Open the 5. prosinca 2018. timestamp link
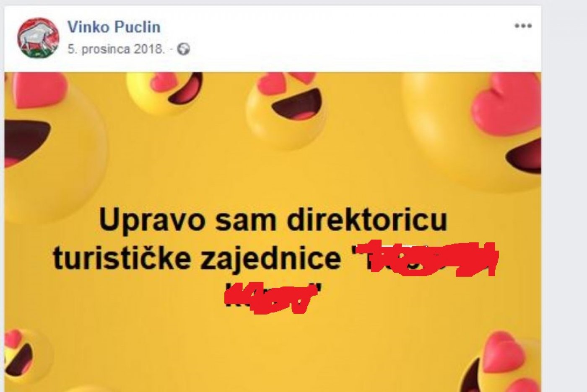The height and width of the screenshot is (392, 587). 116,49
